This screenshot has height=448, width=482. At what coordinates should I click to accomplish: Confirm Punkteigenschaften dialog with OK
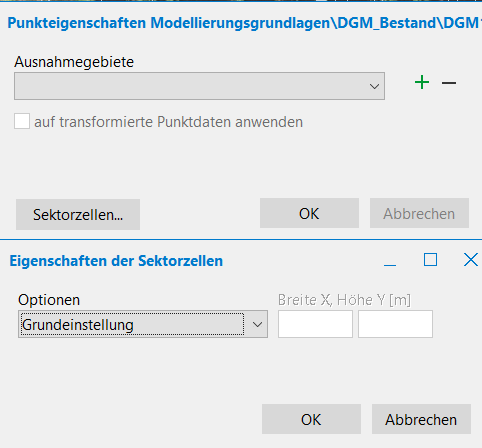(x=309, y=213)
